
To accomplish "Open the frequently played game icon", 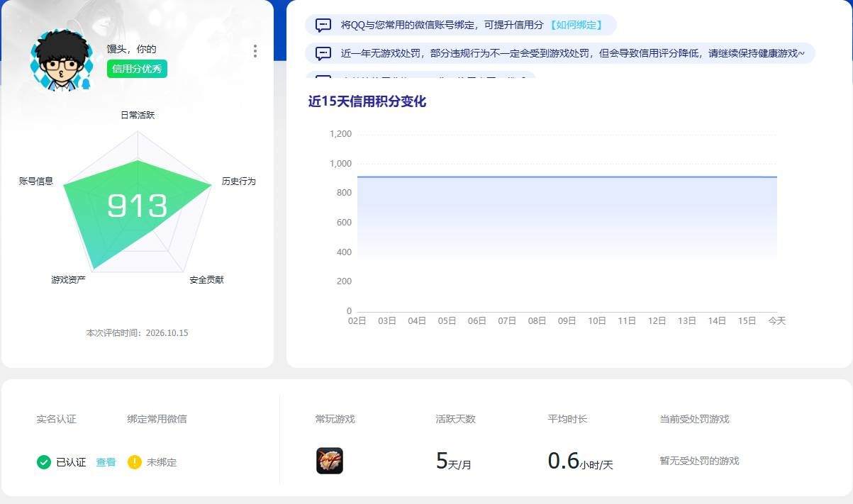I will click(330, 461).
